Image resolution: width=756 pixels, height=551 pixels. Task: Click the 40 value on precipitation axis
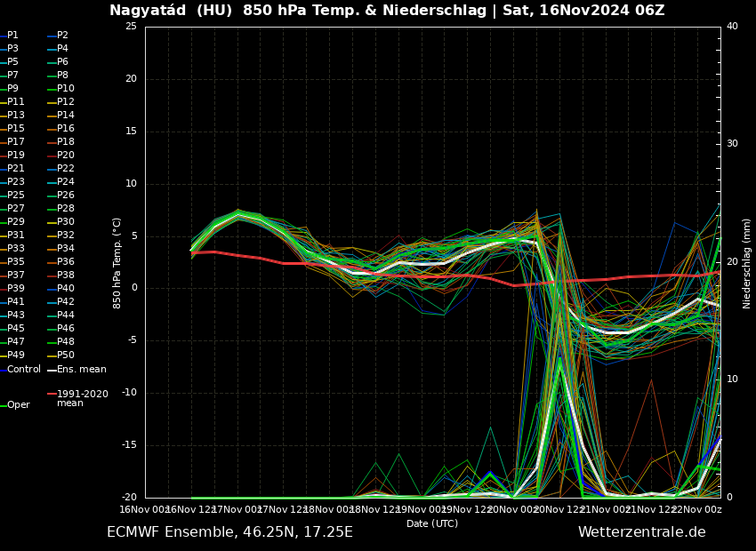coord(732,27)
